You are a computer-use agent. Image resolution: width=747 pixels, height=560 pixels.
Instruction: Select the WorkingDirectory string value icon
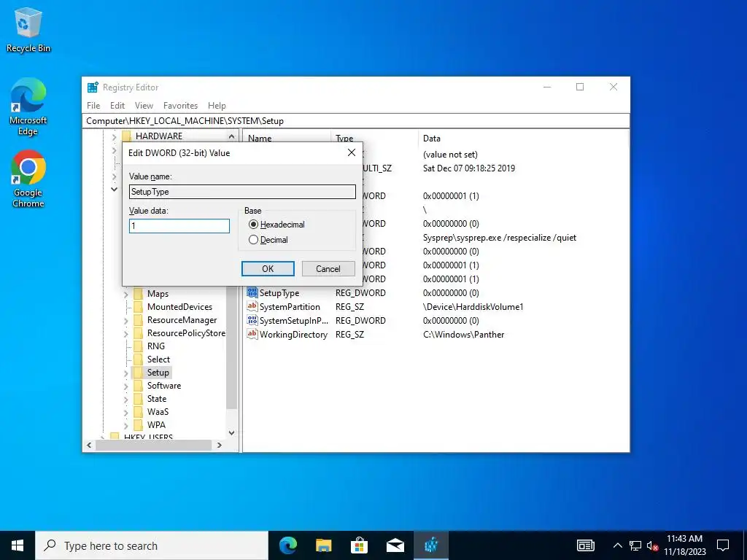[252, 334]
